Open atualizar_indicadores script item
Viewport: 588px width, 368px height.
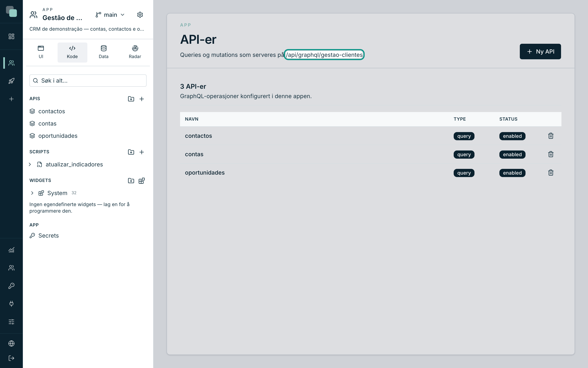click(x=74, y=165)
